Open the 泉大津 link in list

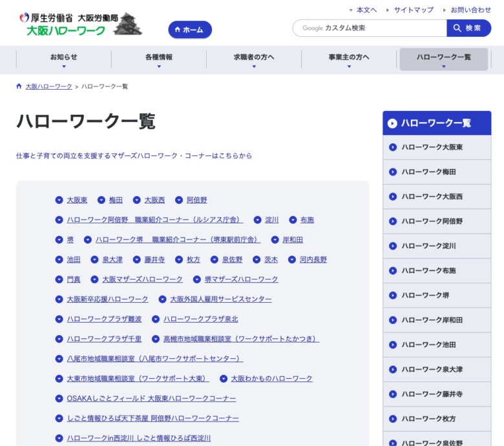click(x=112, y=259)
